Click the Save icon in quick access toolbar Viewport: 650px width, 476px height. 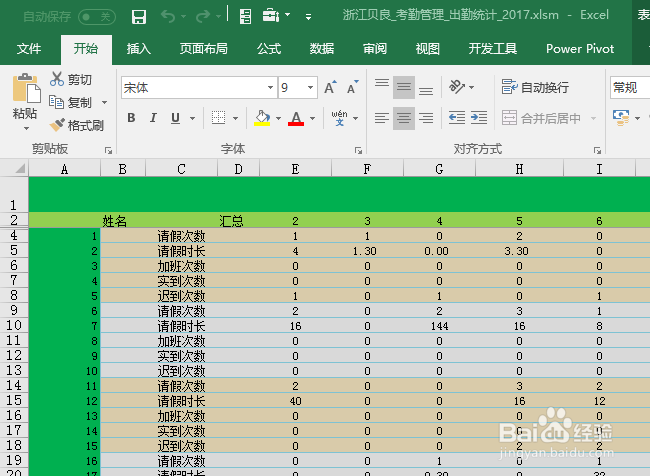coord(138,17)
